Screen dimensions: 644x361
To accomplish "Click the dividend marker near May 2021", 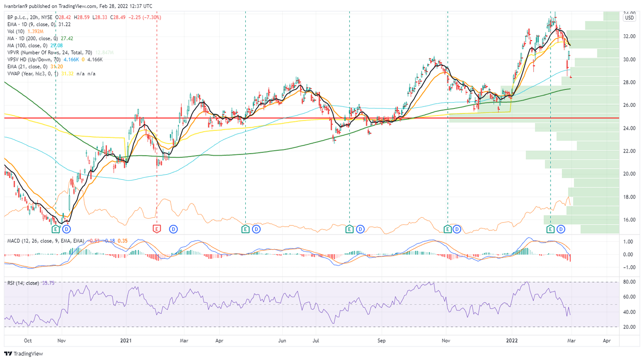I will point(256,229).
